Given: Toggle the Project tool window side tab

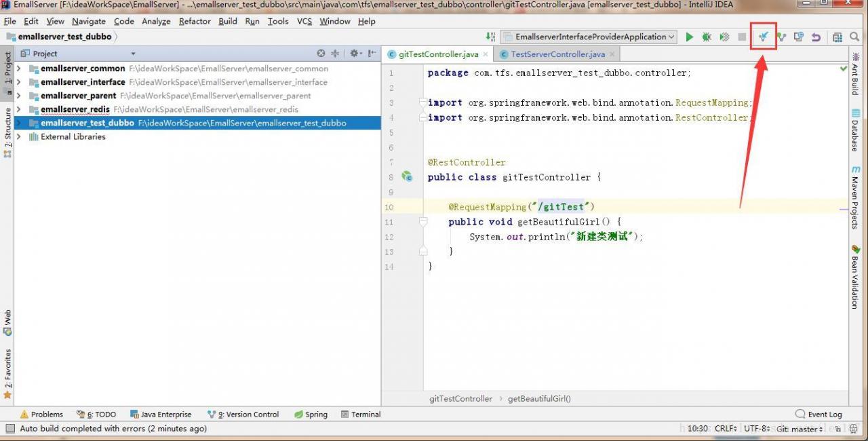Looking at the screenshot, I should [x=7, y=68].
